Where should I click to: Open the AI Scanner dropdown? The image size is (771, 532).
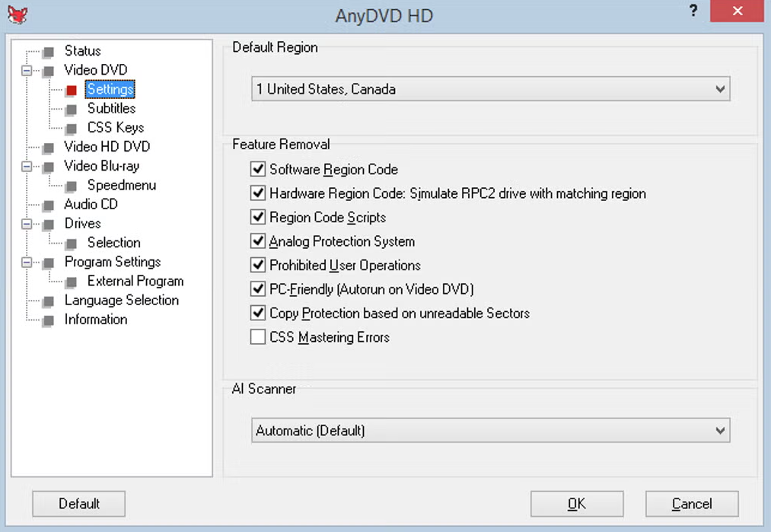coord(719,430)
